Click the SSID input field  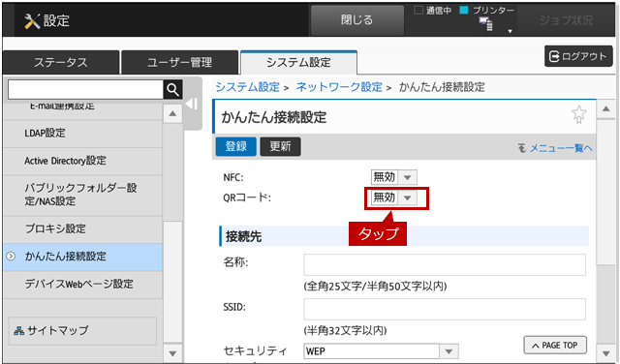(x=445, y=309)
